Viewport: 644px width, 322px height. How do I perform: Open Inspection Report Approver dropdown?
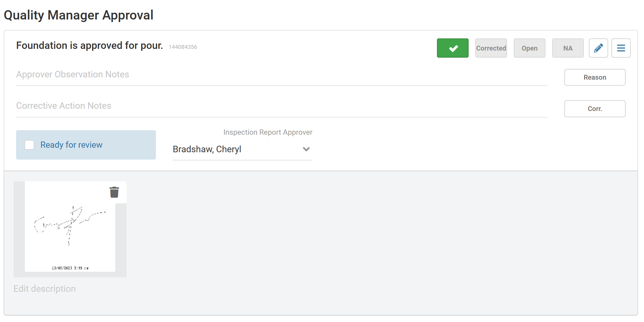pyautogui.click(x=242, y=149)
